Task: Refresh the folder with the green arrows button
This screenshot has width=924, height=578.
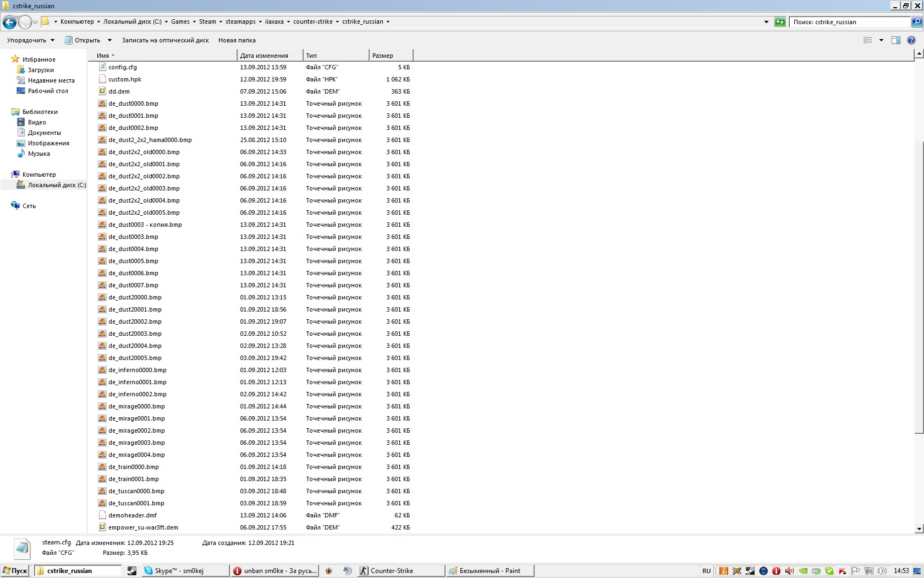Action: 780,22
